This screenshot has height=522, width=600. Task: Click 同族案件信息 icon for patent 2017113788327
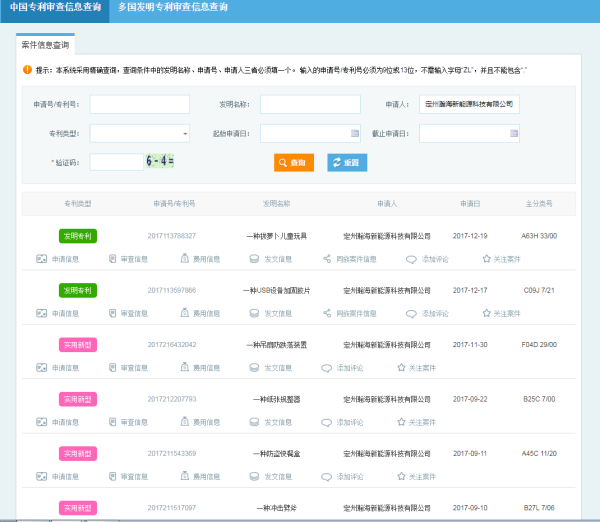[x=327, y=259]
